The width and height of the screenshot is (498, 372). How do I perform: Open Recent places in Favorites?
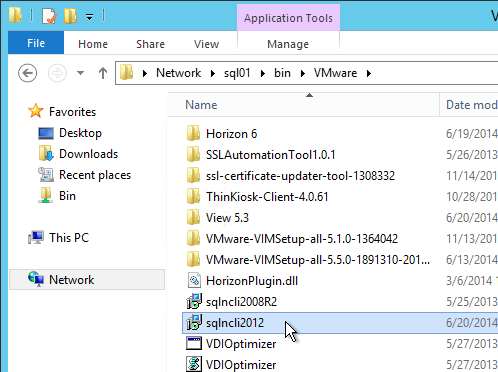pos(95,175)
